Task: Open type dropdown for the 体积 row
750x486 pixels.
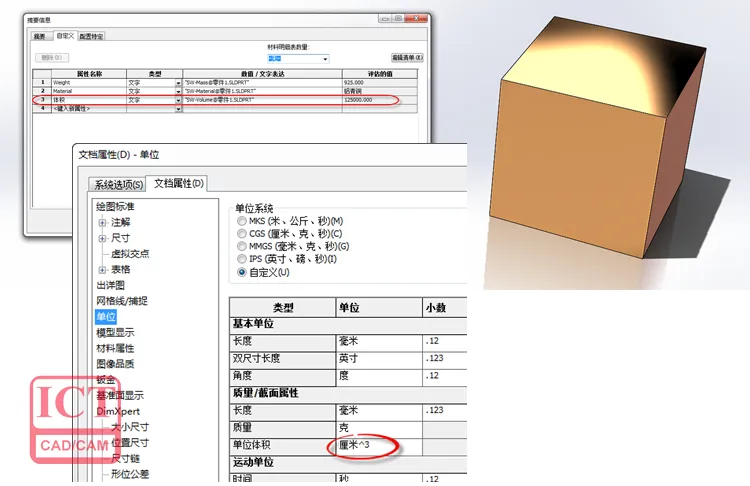Action: pos(178,100)
